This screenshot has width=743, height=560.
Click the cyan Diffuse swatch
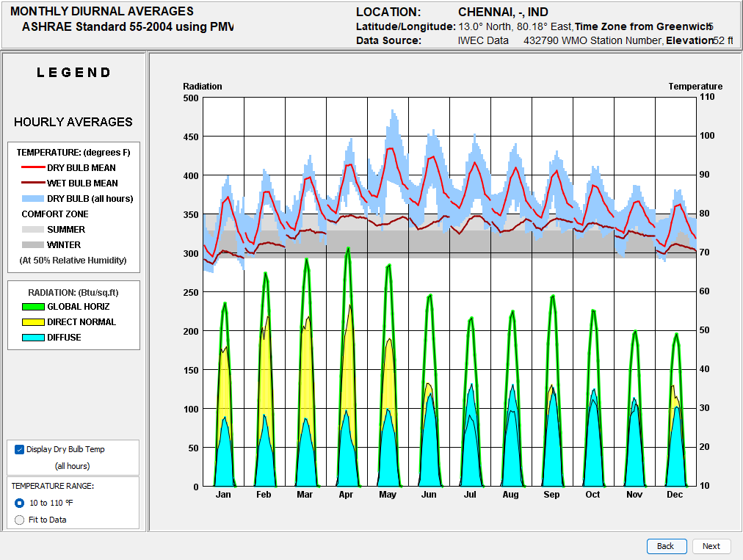click(33, 338)
